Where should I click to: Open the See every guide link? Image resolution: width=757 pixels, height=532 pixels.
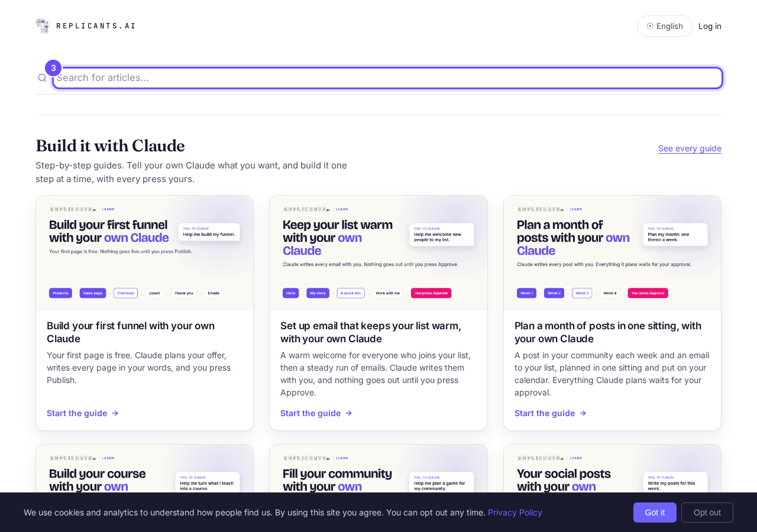[x=690, y=148]
